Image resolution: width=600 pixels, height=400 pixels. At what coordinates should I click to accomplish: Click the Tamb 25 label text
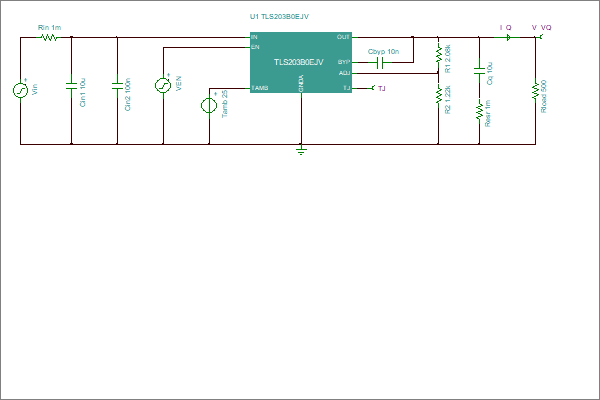click(x=225, y=104)
